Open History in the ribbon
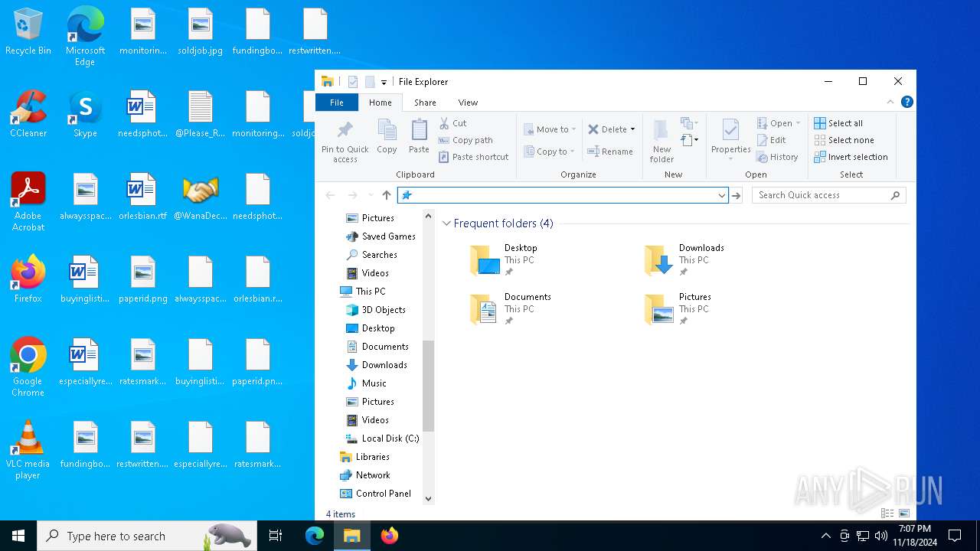The width and height of the screenshot is (980, 551). coord(777,157)
